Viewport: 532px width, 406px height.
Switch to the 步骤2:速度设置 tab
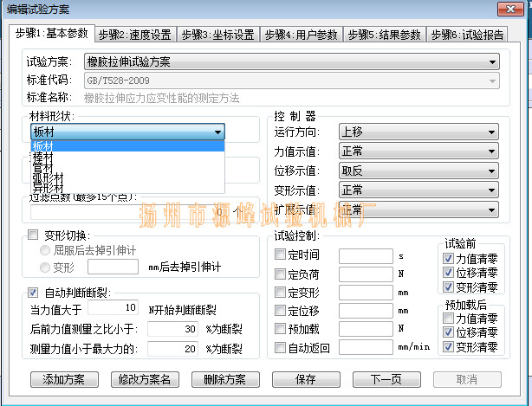click(134, 35)
